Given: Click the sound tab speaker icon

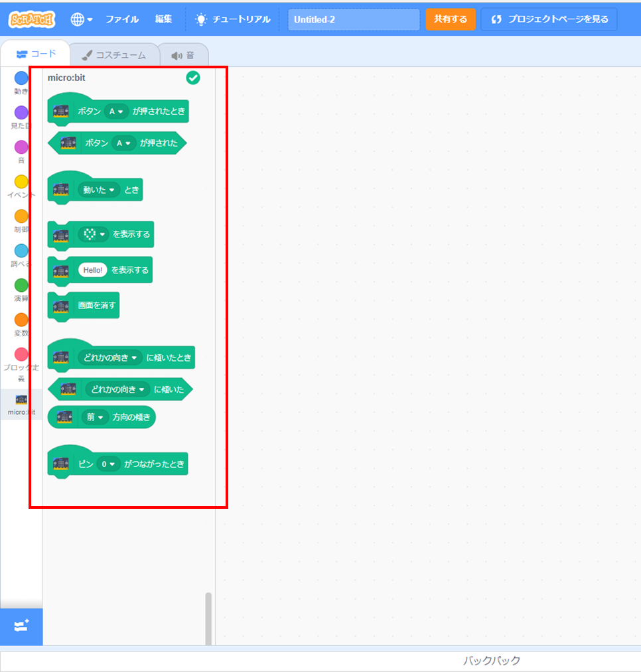Looking at the screenshot, I should 177,56.
